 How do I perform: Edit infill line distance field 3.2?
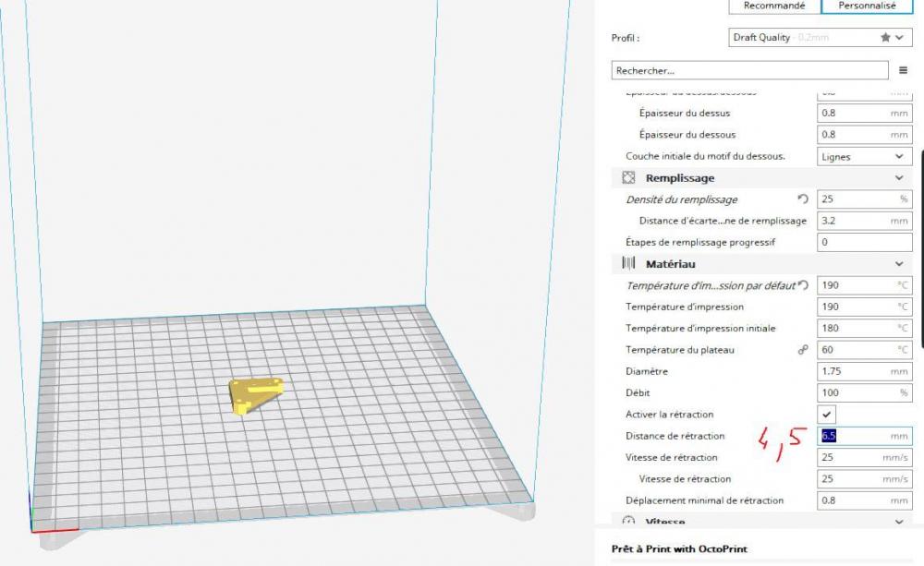[x=864, y=221]
